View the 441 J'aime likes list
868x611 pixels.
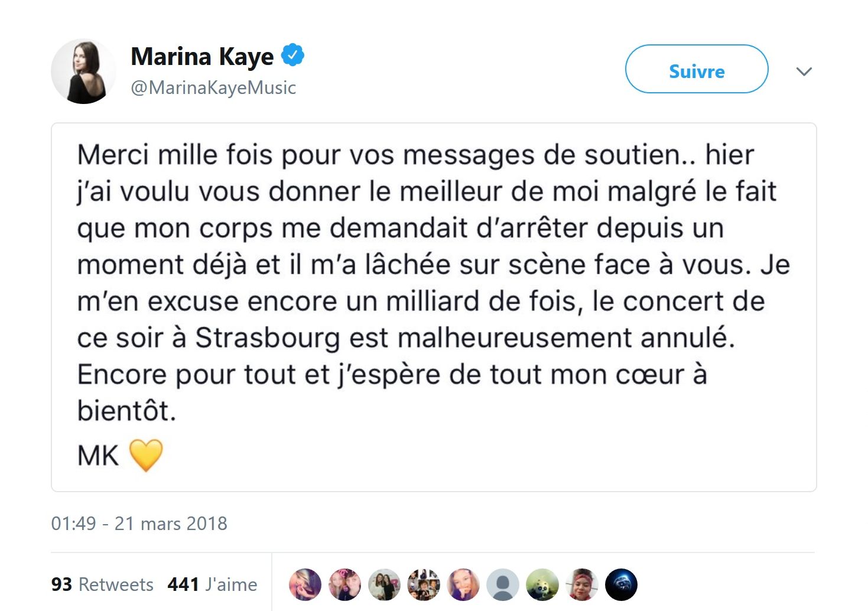pos(213,584)
